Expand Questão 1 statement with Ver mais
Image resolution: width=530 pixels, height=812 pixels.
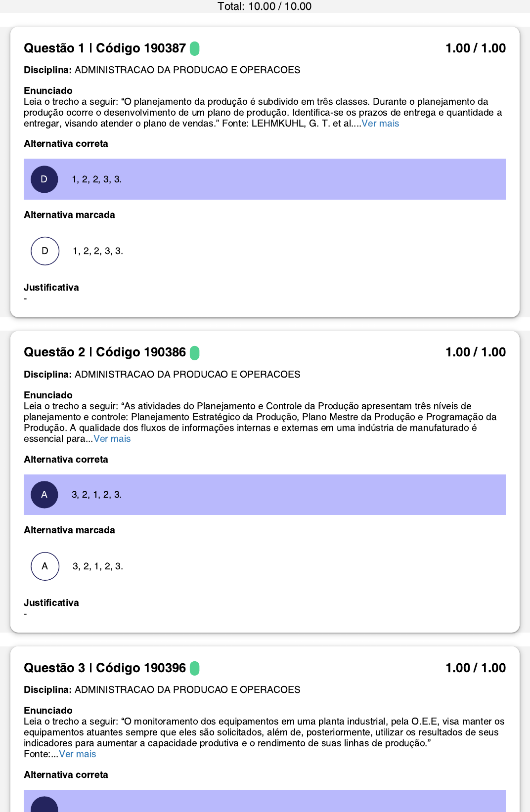pos(380,124)
